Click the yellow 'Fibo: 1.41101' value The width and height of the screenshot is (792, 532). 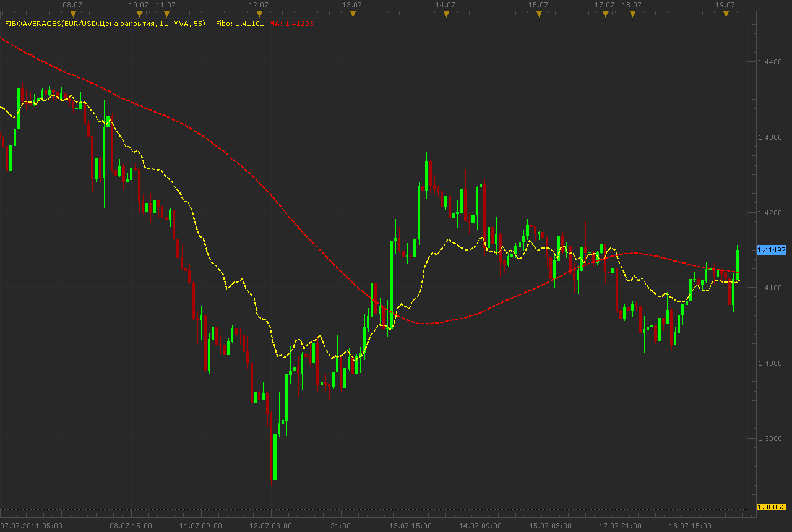(239, 24)
